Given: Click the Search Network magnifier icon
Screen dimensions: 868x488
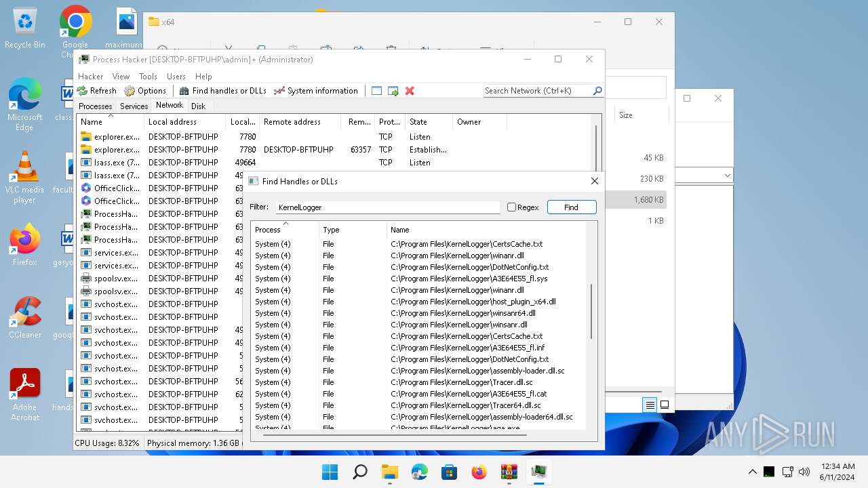Looking at the screenshot, I should coord(597,90).
